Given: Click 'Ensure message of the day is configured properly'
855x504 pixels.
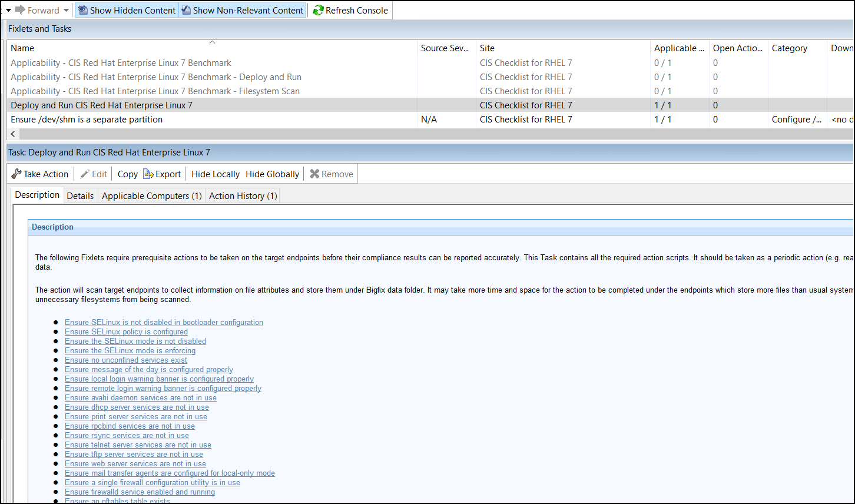Looking at the screenshot, I should [149, 369].
